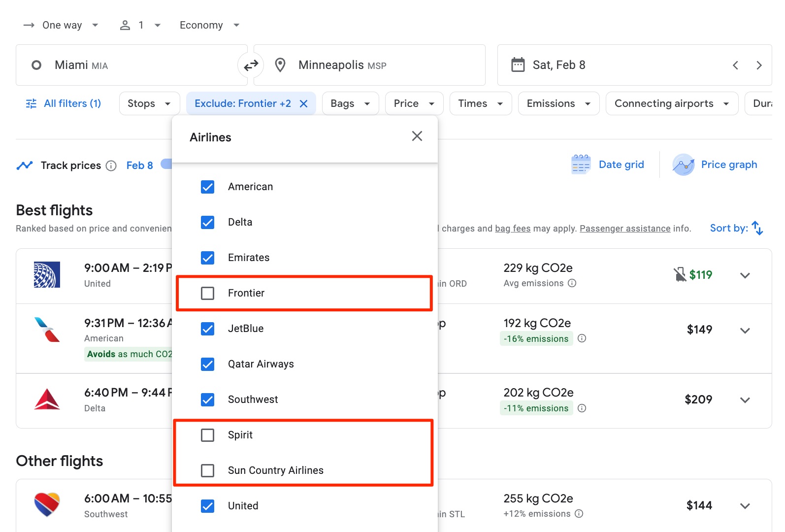Click the Date grid calendar icon
Viewport: 785px width, 532px height.
pos(581,165)
